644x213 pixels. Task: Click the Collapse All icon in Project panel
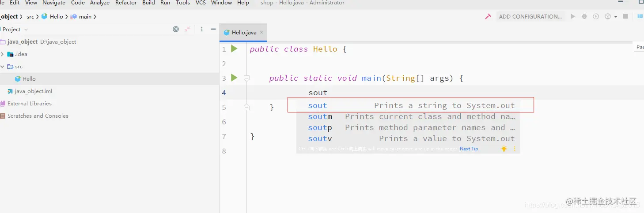[187, 29]
